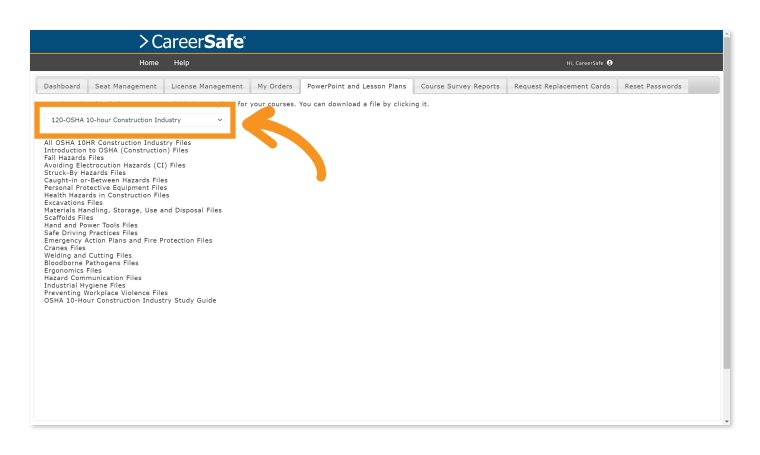Download Industrial Hygiene Files

(x=84, y=285)
